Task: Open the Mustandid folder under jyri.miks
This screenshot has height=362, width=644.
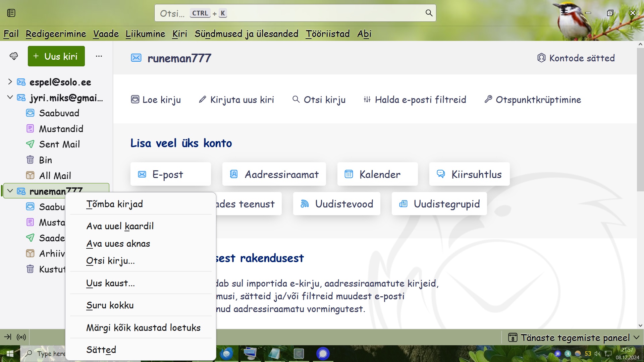Action: (61, 129)
